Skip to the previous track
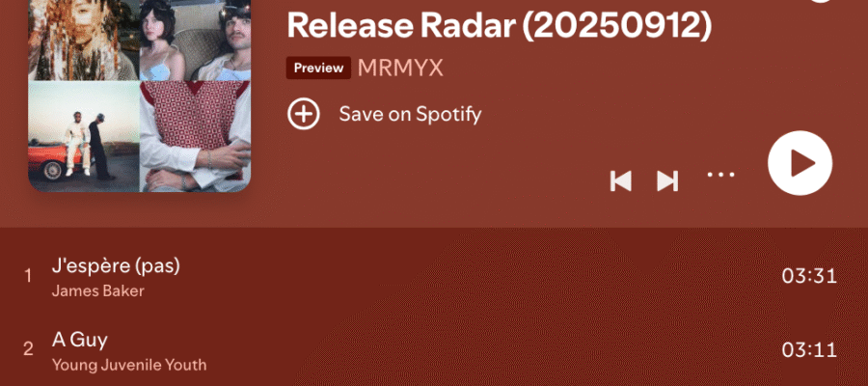Viewport: 868px width, 386px height. 620,181
